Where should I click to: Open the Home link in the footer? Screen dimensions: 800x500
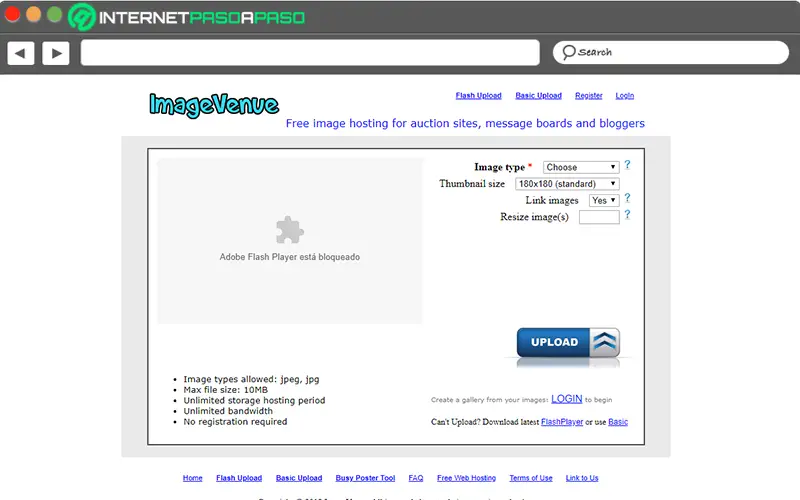(x=192, y=478)
